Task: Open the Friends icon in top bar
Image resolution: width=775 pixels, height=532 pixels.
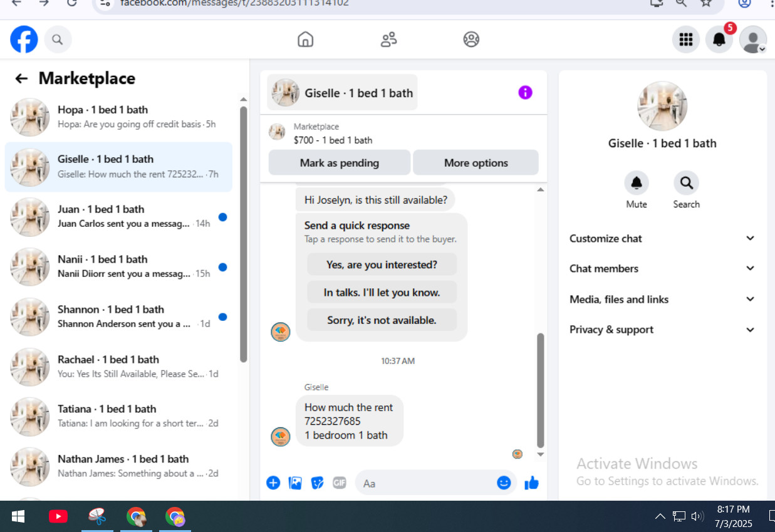Action: coord(388,39)
